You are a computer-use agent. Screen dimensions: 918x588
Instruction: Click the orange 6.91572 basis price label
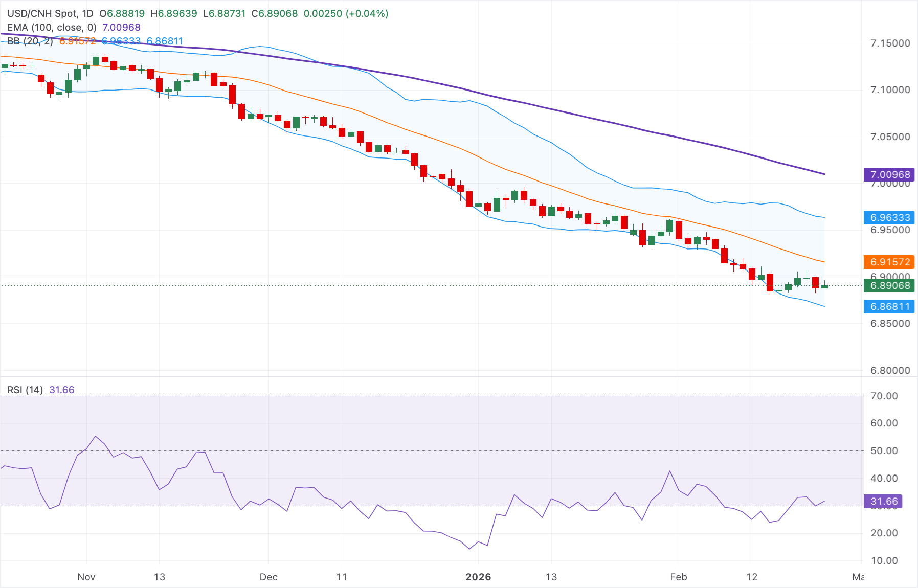889,262
